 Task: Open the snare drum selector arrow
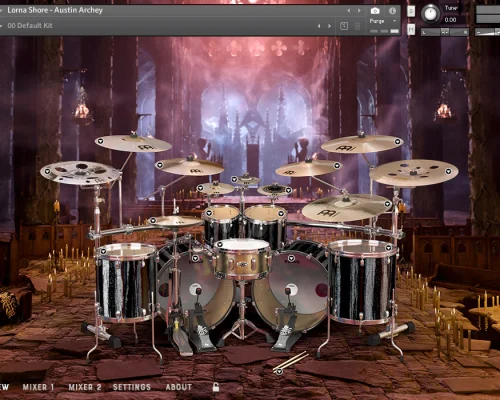coord(220,244)
